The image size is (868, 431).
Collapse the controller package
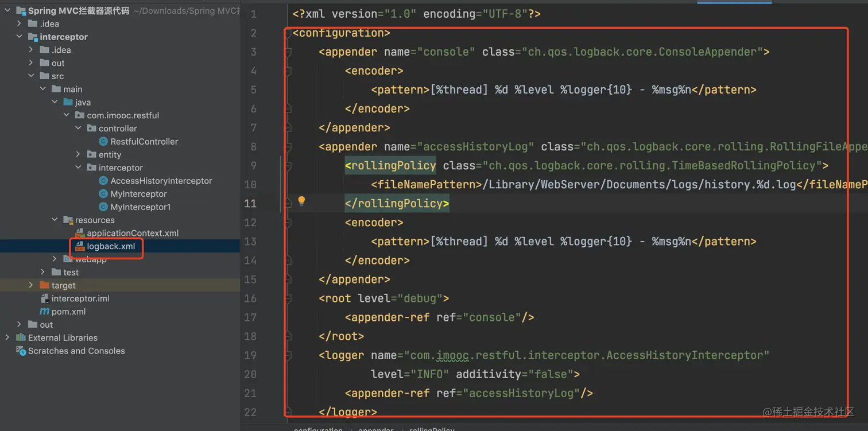tap(79, 129)
